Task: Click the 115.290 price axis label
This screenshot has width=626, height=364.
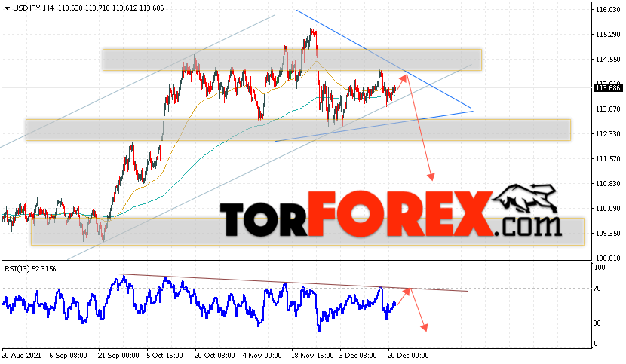Action: (608, 35)
